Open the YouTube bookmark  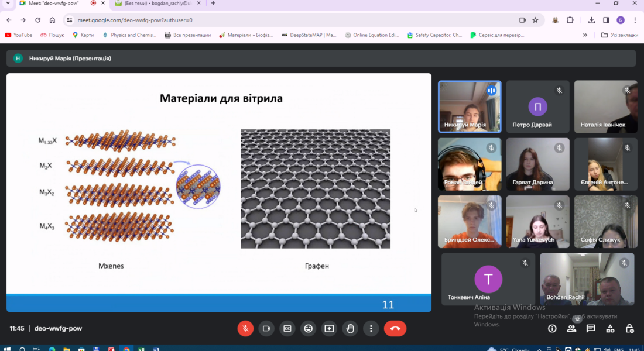[18, 35]
